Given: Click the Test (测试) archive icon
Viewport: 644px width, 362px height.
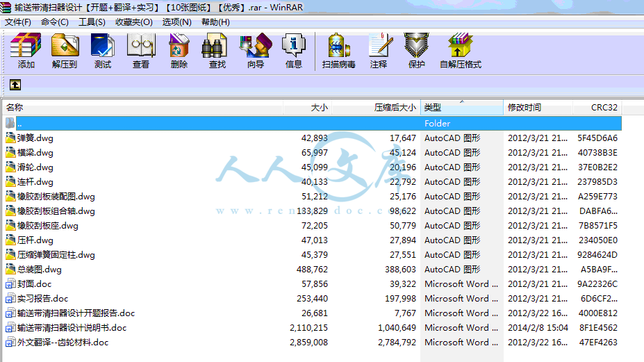Looking at the screenshot, I should click(103, 45).
